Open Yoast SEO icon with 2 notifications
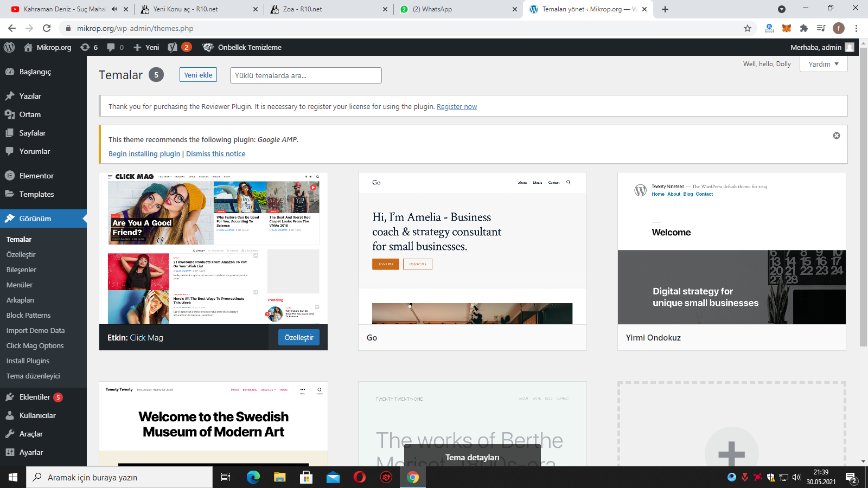The image size is (868, 488). [180, 47]
